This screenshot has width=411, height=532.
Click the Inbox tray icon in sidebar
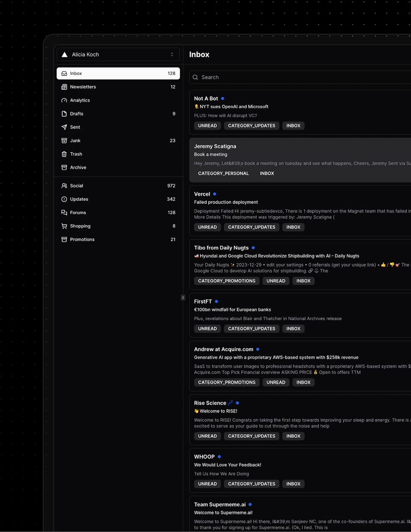(64, 73)
